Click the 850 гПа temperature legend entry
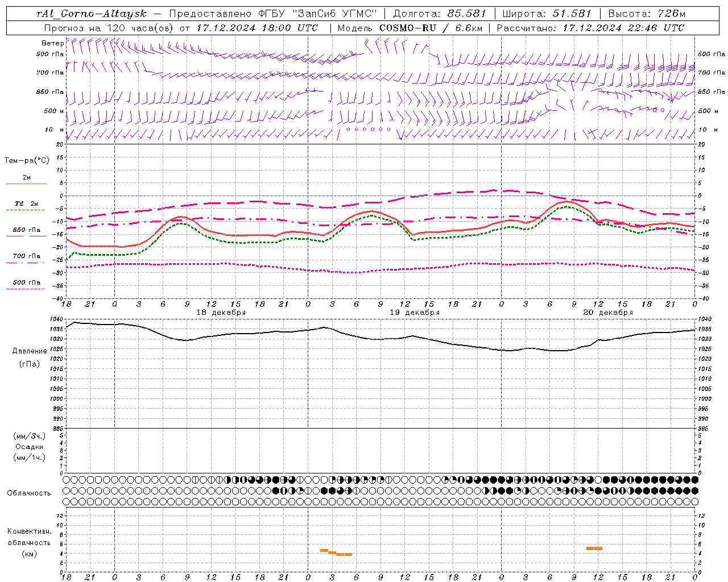The image size is (728, 582). (26, 230)
